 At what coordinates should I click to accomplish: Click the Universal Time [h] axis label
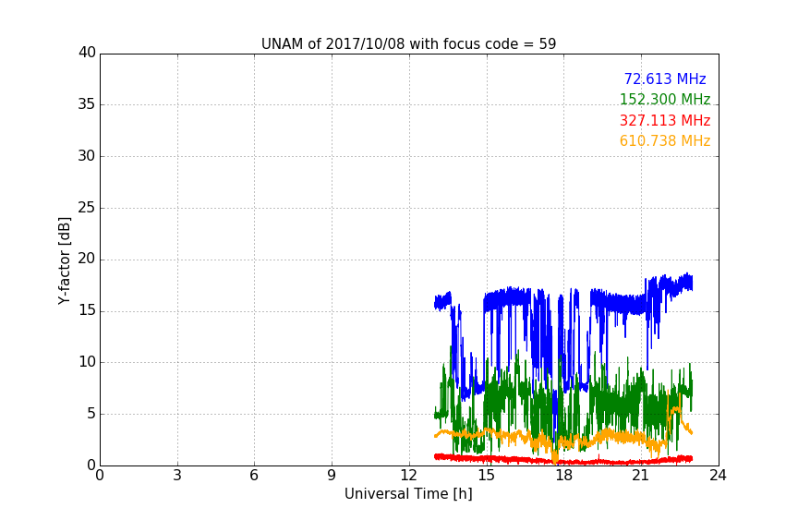408,494
